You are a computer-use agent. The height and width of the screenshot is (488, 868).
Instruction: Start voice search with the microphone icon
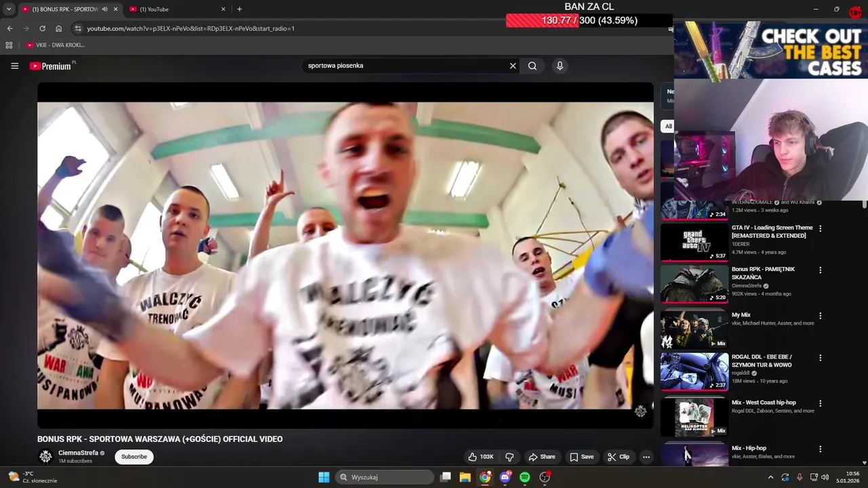tap(559, 66)
